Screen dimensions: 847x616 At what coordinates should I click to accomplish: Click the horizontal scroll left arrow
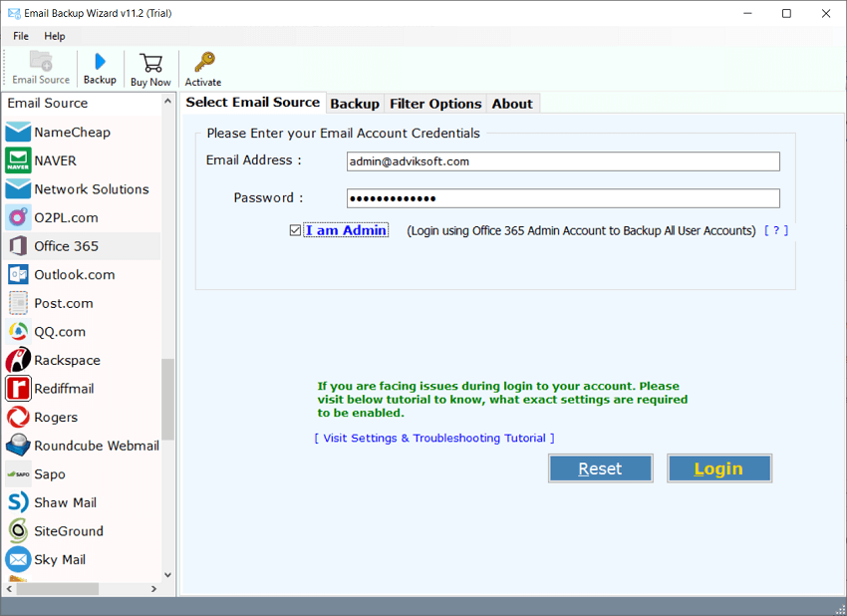[9, 589]
